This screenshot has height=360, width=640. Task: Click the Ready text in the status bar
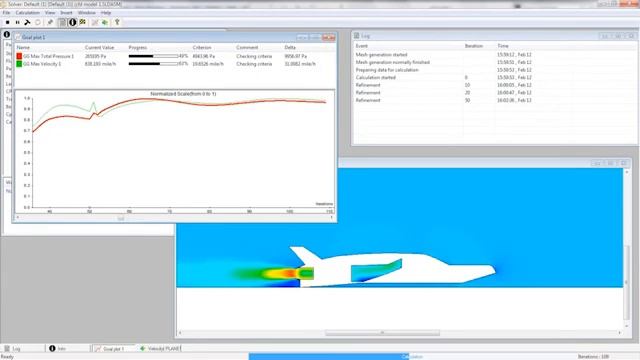click(x=7, y=357)
